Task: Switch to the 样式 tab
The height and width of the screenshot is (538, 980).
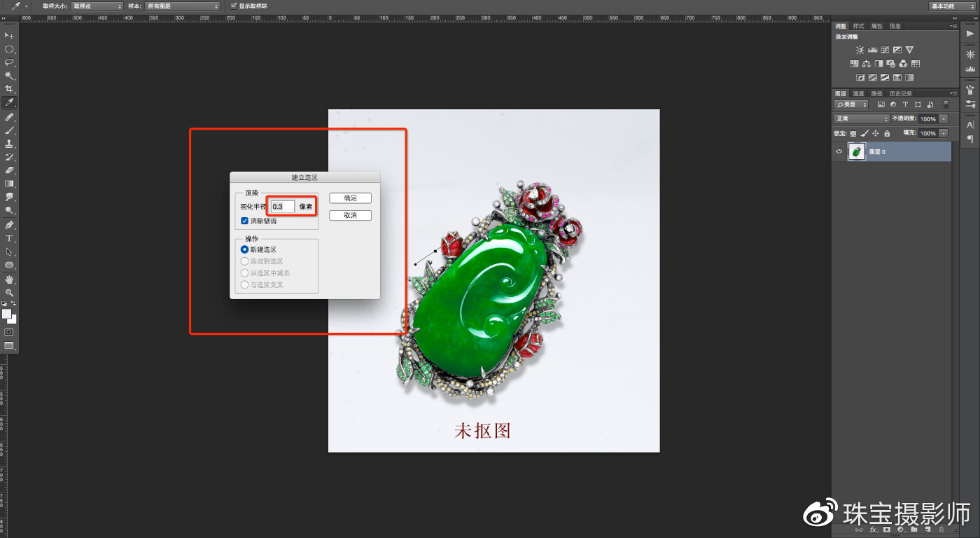Action: (858, 26)
